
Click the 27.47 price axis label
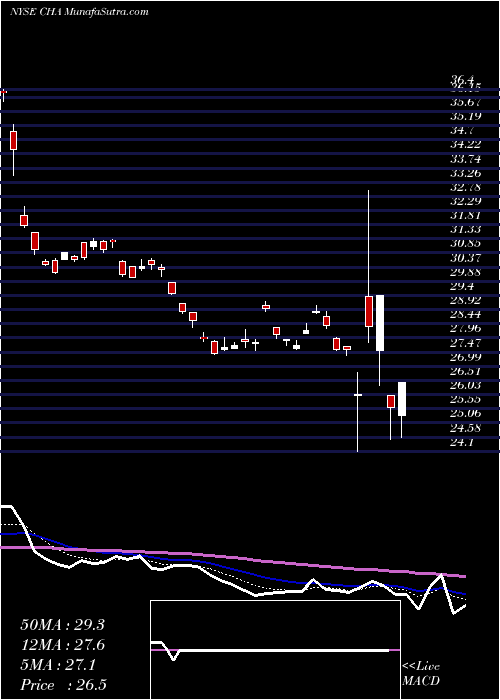pyautogui.click(x=466, y=343)
